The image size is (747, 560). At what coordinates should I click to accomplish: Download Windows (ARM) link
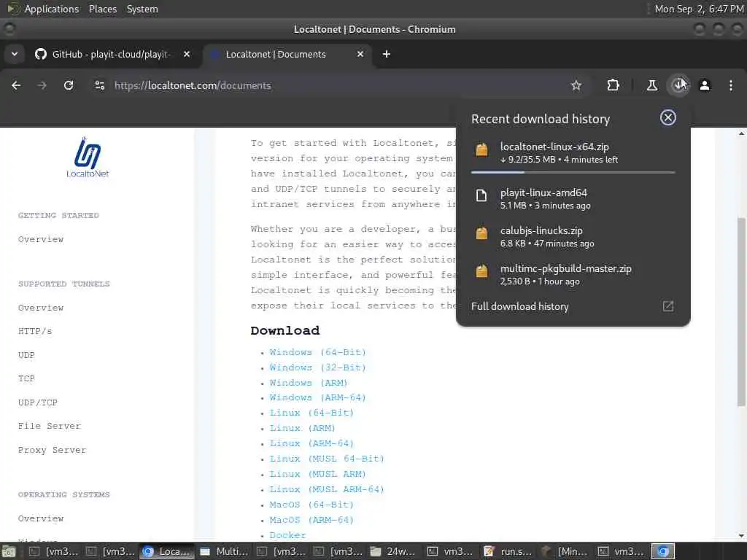[309, 383]
